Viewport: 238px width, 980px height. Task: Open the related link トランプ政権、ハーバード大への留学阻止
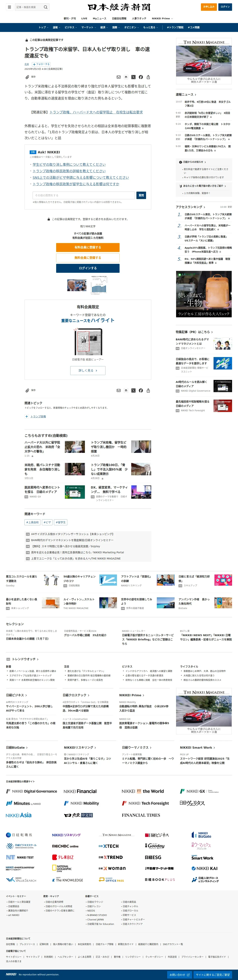pos(96,112)
